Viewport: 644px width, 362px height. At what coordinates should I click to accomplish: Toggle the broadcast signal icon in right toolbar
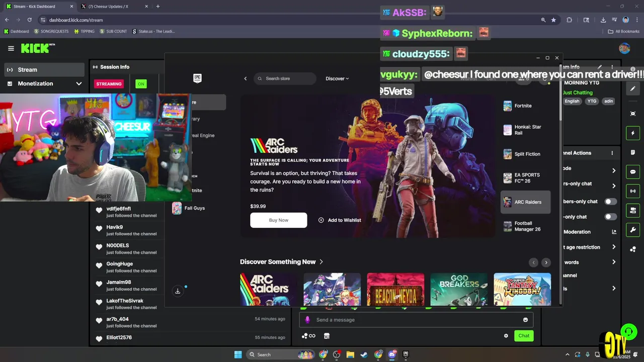click(x=633, y=191)
